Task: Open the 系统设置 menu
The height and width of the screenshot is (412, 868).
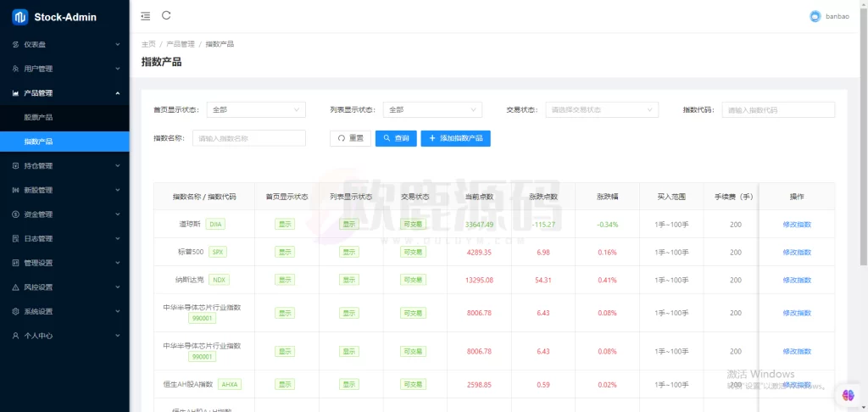Action: 64,311
